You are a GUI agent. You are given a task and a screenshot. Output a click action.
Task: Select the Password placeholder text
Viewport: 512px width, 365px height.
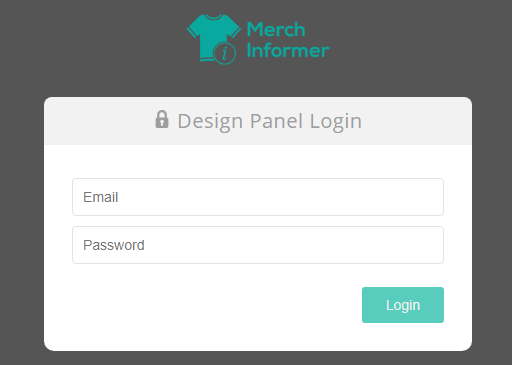pyautogui.click(x=114, y=245)
